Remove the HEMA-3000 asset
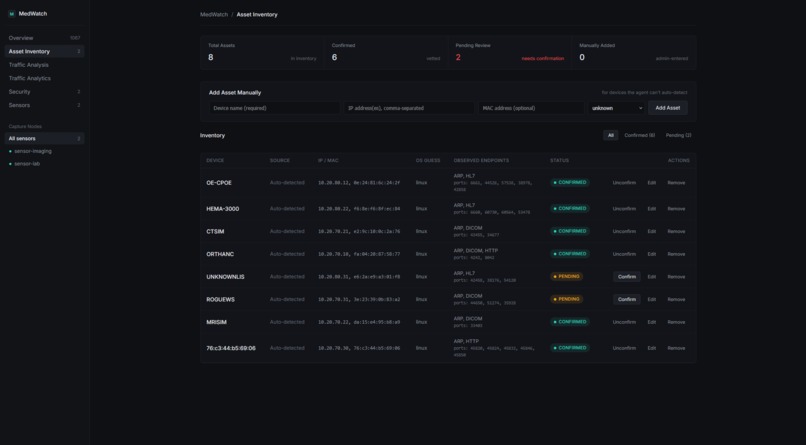 676,209
